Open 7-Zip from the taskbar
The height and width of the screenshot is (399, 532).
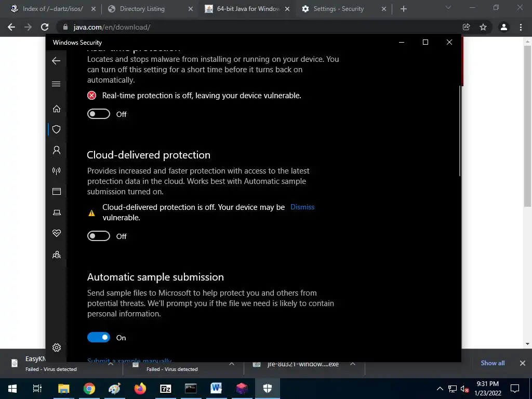165,389
